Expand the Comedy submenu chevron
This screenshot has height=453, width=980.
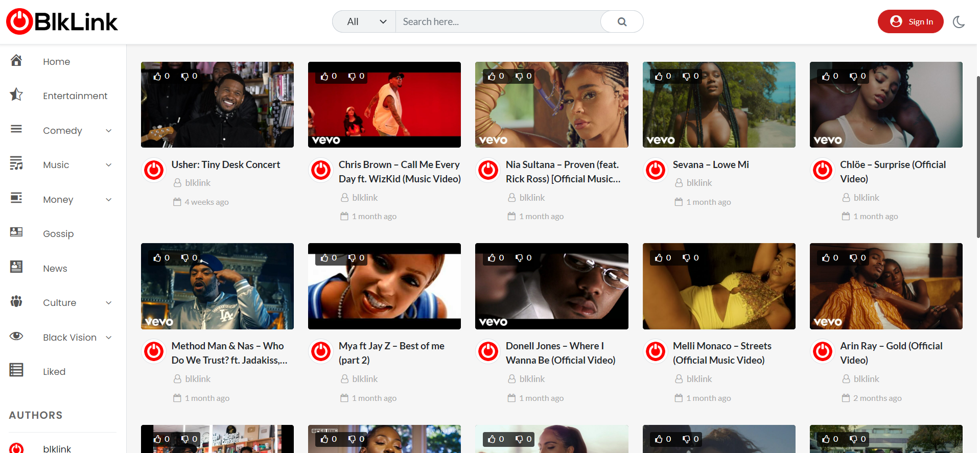(109, 131)
